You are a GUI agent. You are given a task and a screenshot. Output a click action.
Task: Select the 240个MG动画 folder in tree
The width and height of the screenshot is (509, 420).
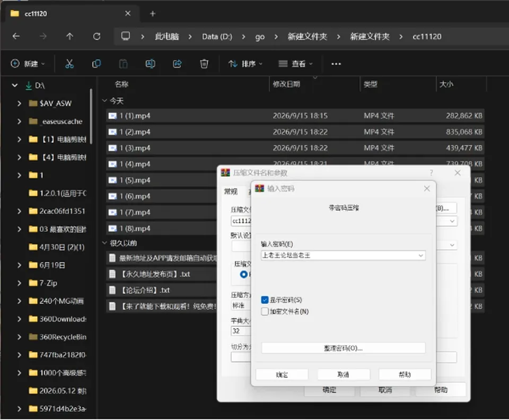click(62, 301)
